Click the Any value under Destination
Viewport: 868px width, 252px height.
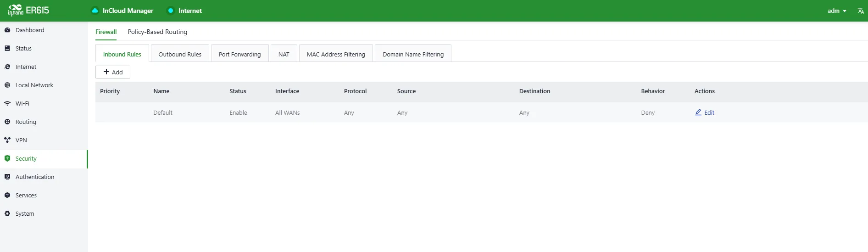(x=524, y=112)
